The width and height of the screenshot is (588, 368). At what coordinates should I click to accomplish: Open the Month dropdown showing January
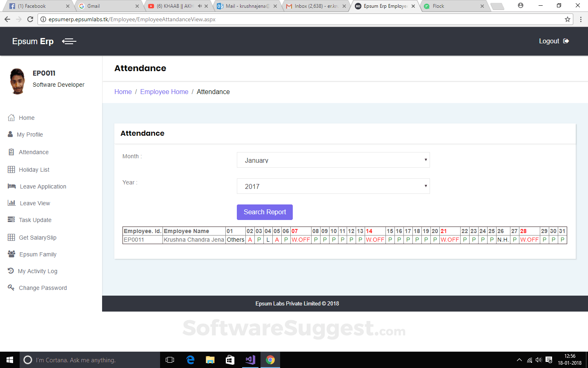(x=333, y=160)
